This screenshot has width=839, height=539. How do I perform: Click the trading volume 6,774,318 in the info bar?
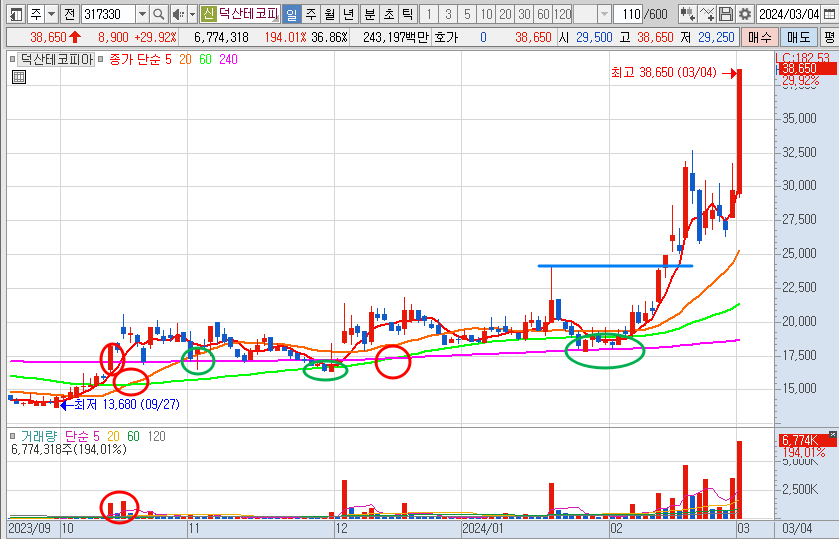(221, 37)
